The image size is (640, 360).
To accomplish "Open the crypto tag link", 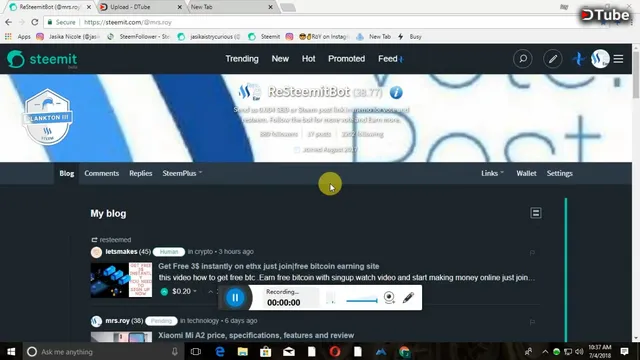I will coord(204,251).
